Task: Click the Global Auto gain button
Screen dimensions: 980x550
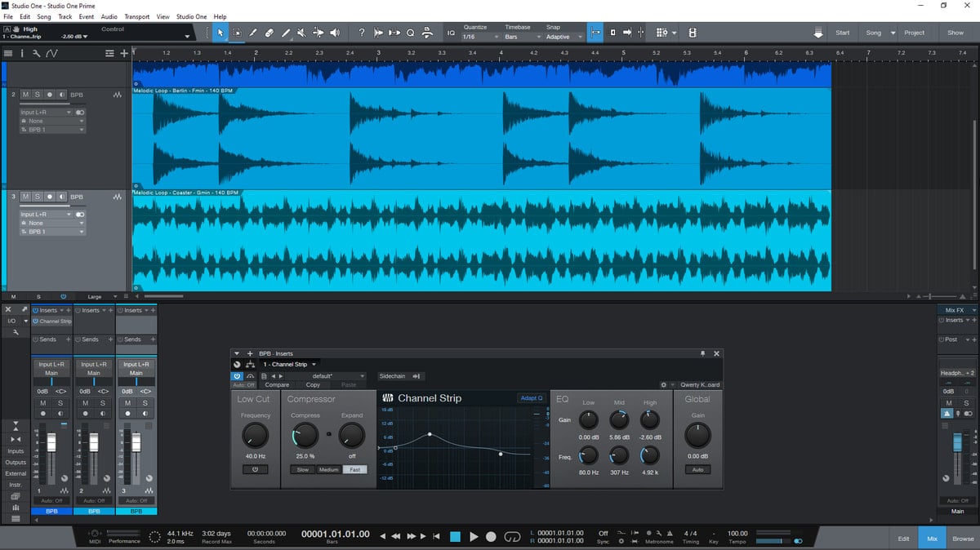Action: [697, 470]
